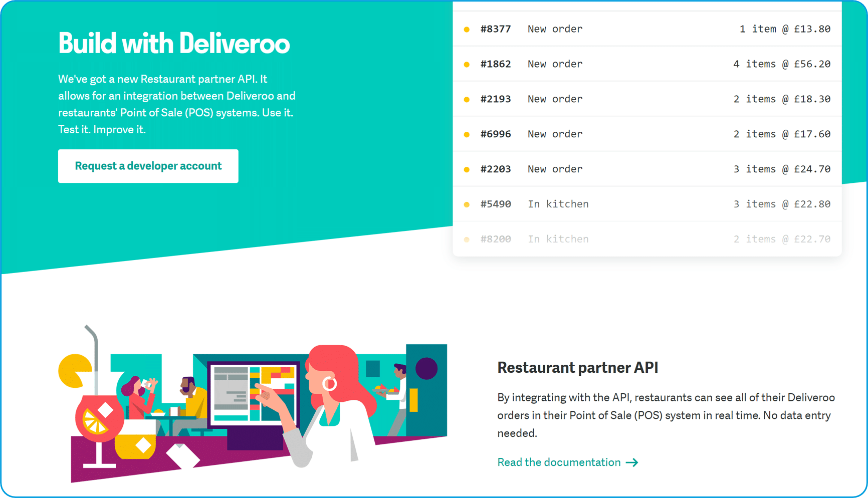Viewport: 868px width, 498px height.
Task: Click the In kitchen status dot for #5490
Action: pos(467,204)
